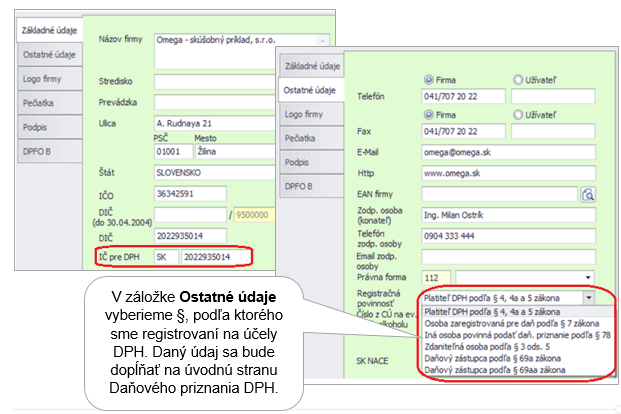Expand the Registračná povinnosť combo box arrow
This screenshot has width=621, height=414.
click(x=589, y=297)
